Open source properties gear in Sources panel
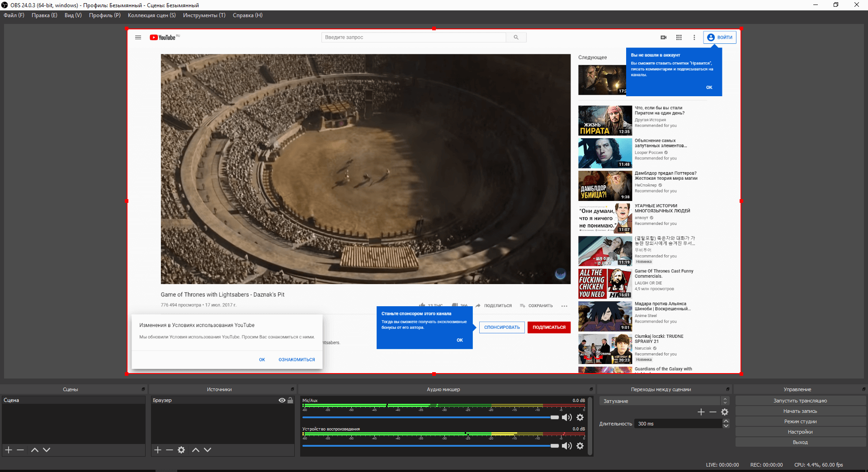 [181, 450]
